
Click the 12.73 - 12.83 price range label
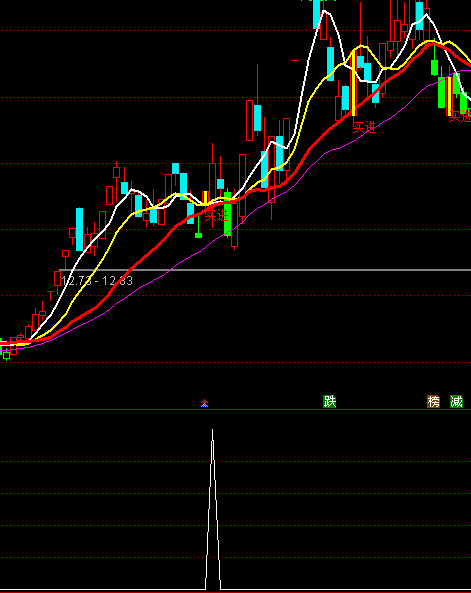pyautogui.click(x=97, y=281)
